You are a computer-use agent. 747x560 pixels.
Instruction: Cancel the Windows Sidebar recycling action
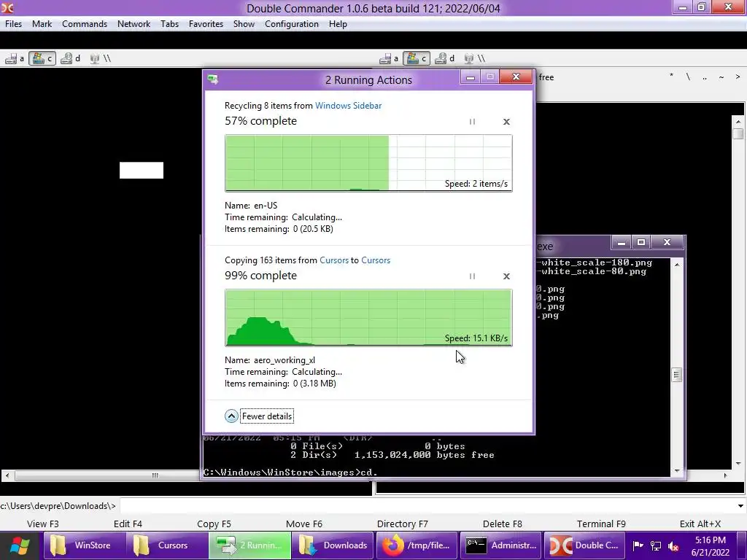(x=506, y=122)
